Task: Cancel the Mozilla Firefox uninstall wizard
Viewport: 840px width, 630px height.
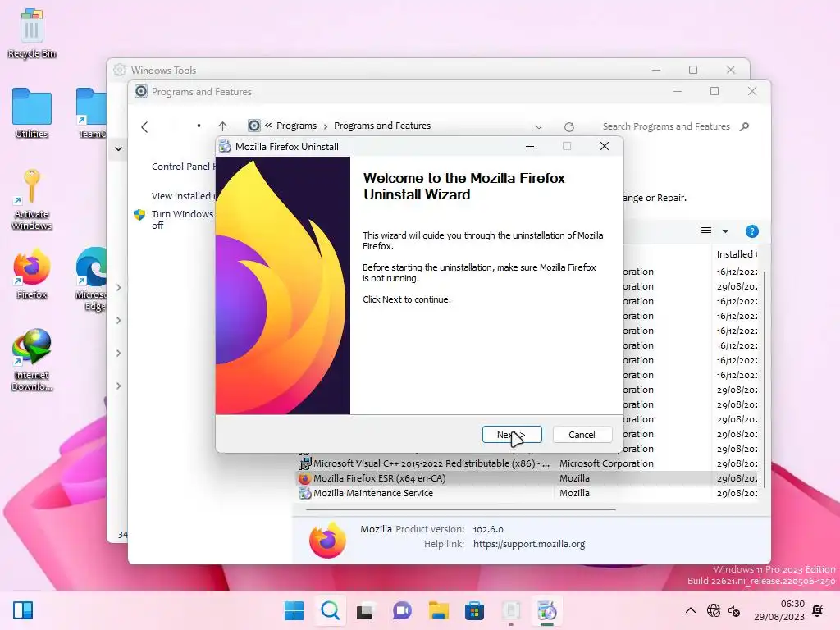Action: click(x=582, y=435)
